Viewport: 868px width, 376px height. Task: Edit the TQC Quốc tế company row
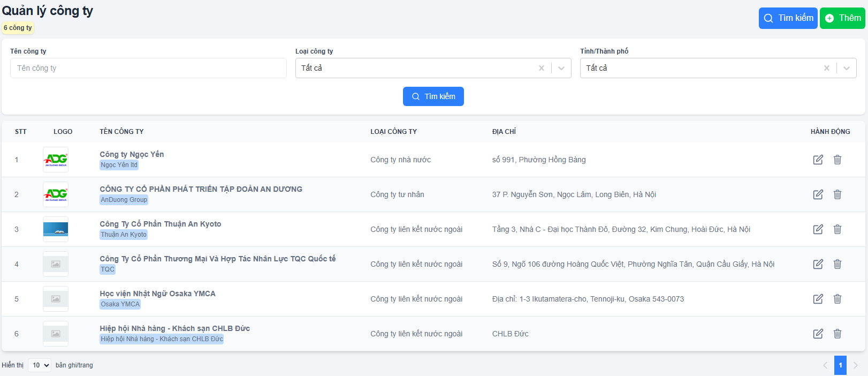(818, 264)
